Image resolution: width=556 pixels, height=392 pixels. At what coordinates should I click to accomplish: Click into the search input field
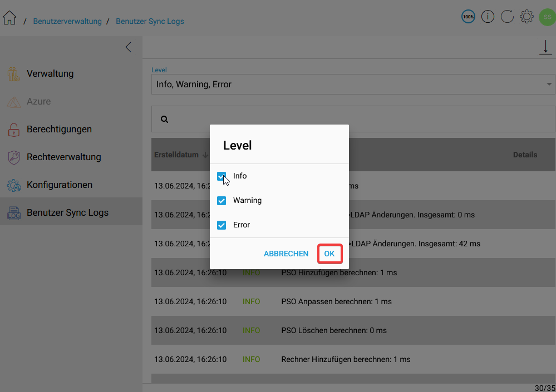click(x=356, y=119)
